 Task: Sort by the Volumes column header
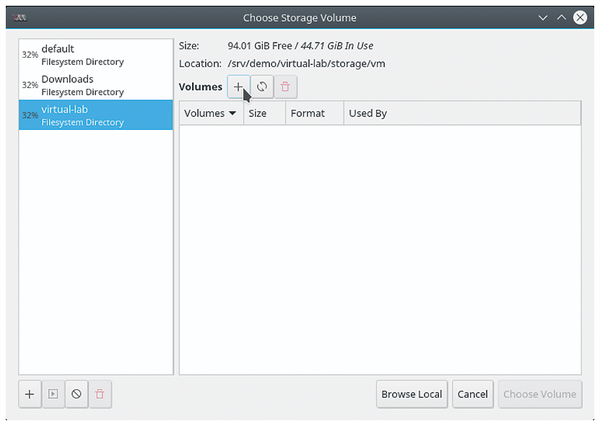click(x=211, y=113)
